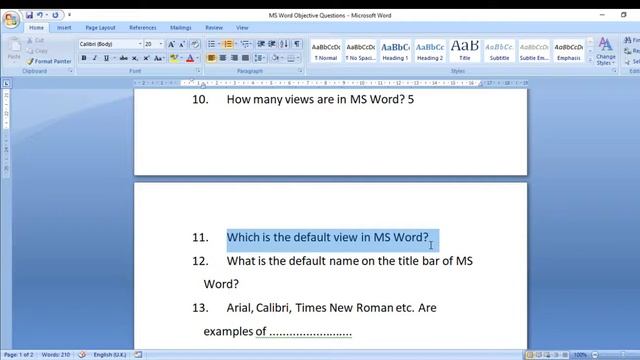Sort the selected text

tap(284, 44)
